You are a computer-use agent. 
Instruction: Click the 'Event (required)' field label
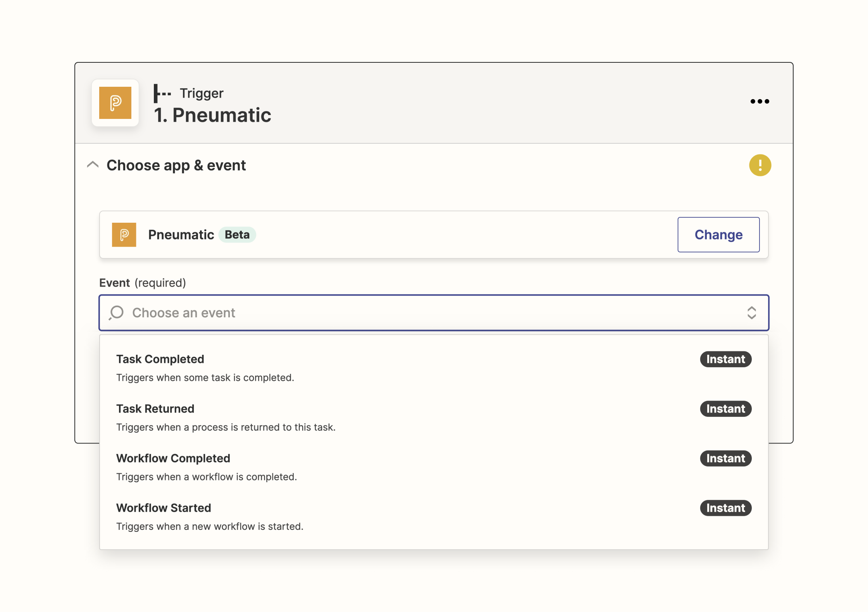click(143, 283)
